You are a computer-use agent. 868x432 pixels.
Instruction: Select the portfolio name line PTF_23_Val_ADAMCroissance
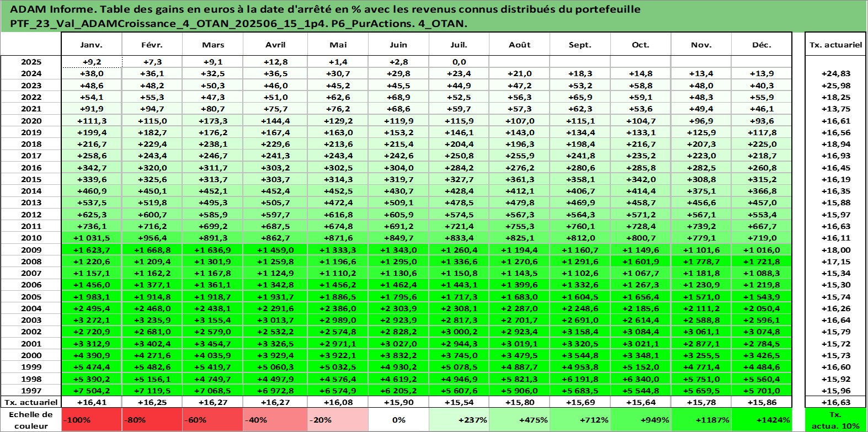coord(238,24)
